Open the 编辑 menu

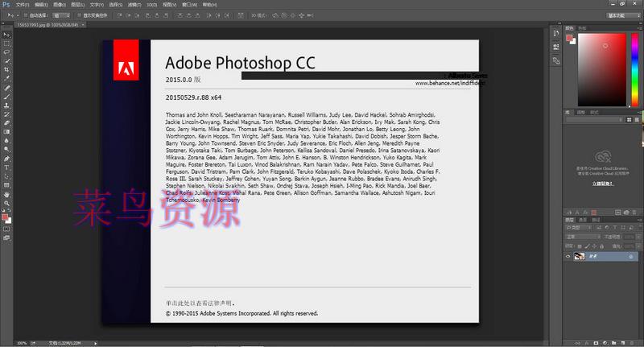tap(41, 5)
